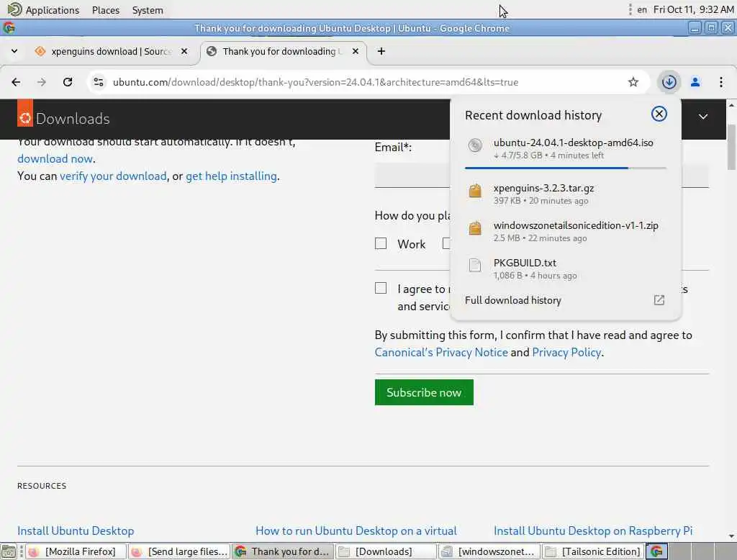Toggle the partially hidden checkbox beside Work
This screenshot has height=560, width=737.
click(446, 243)
